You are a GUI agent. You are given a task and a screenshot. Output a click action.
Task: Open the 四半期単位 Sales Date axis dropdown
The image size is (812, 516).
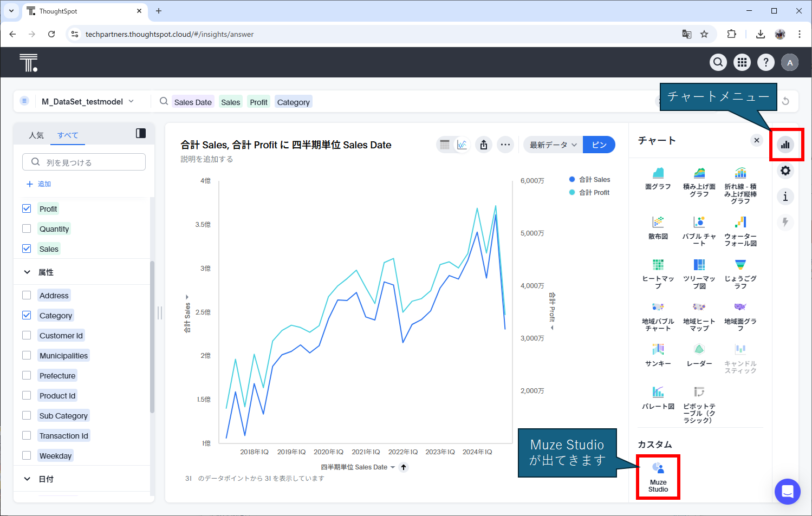(358, 467)
